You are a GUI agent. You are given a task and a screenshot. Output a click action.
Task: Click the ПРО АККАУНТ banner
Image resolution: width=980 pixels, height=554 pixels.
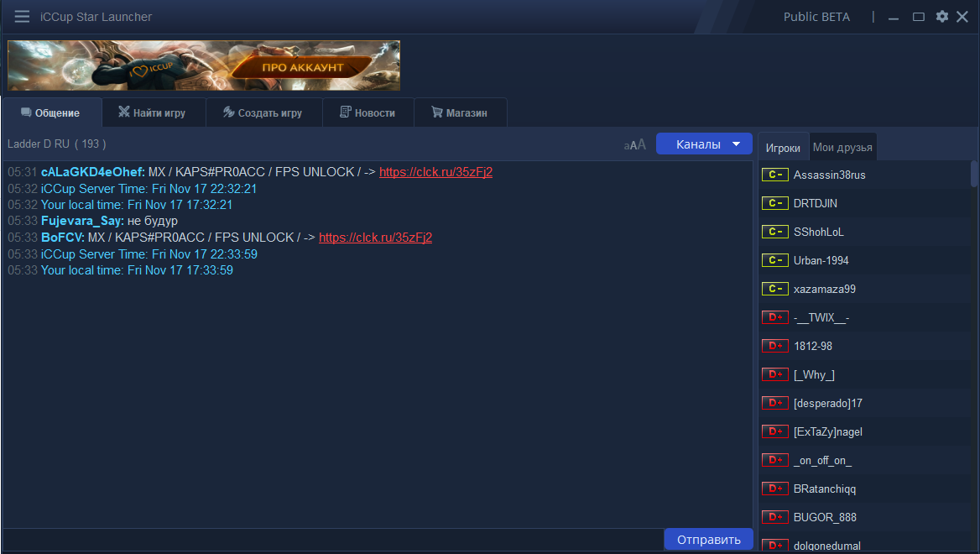click(x=204, y=65)
